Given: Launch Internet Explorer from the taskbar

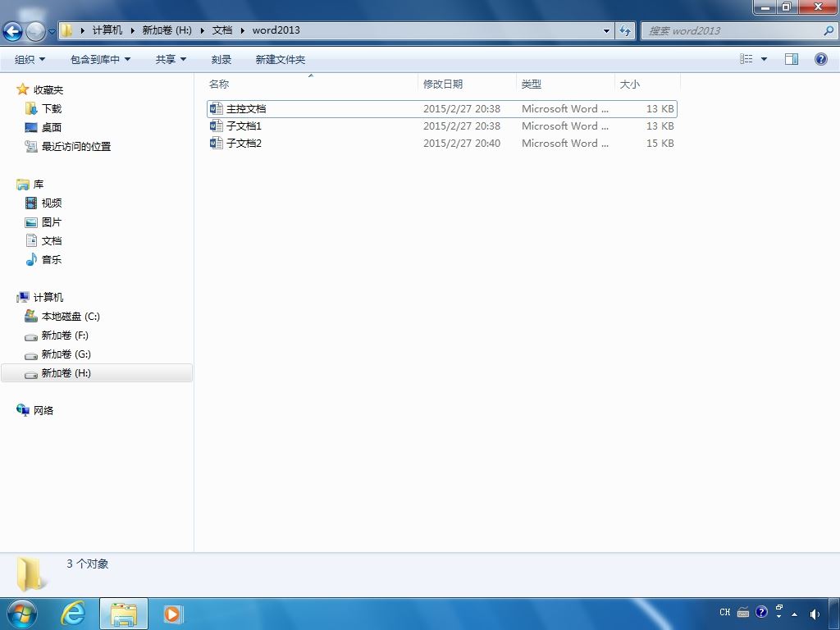Looking at the screenshot, I should coord(72,614).
